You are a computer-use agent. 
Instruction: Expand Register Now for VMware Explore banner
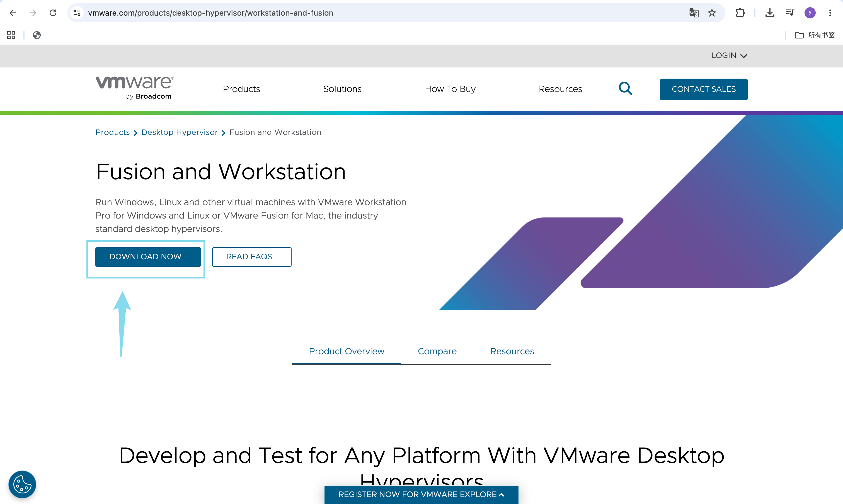[x=421, y=495]
